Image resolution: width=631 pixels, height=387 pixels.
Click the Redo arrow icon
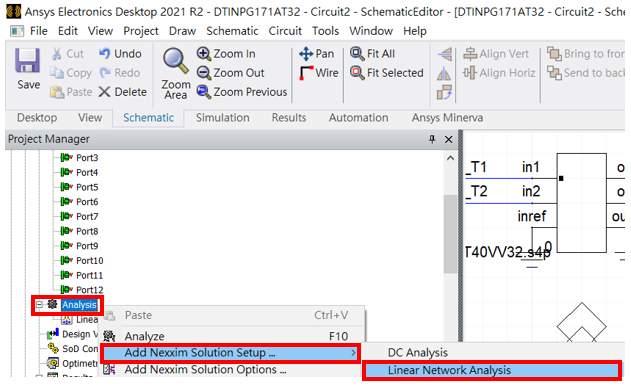(105, 73)
